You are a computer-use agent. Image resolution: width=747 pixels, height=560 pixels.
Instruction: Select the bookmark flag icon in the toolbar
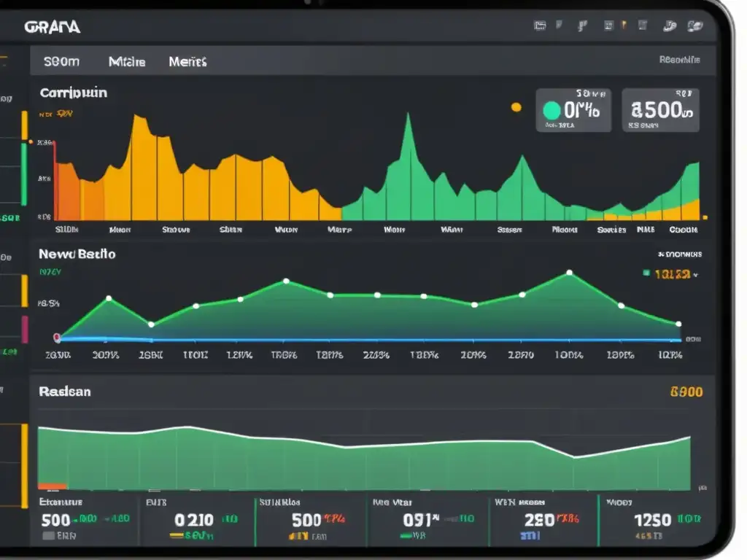pyautogui.click(x=558, y=25)
